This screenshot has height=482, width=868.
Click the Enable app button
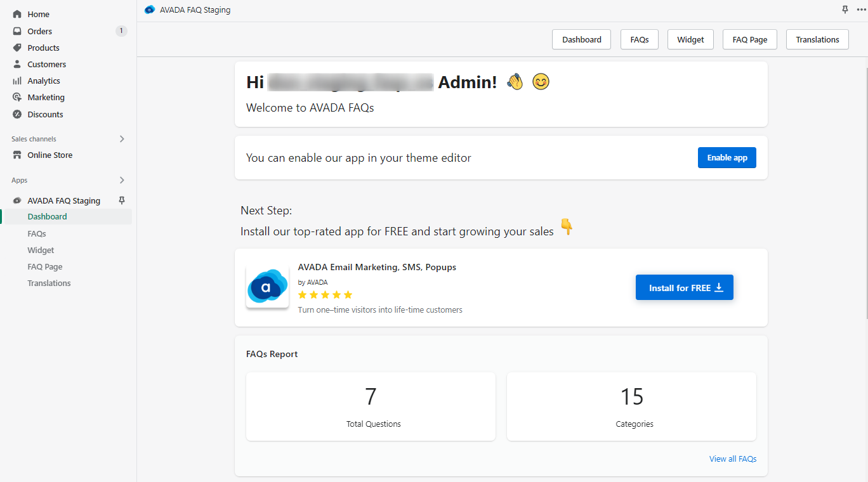(727, 158)
